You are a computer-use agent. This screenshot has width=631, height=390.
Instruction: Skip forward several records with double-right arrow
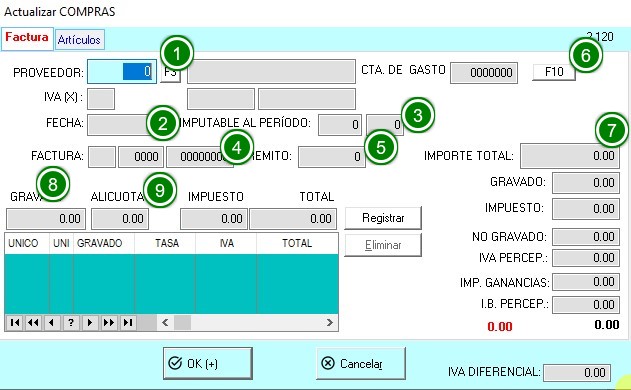pyautogui.click(x=109, y=322)
